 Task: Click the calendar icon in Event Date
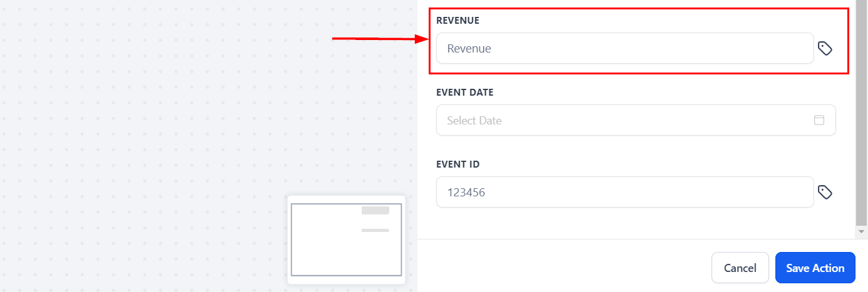click(x=819, y=120)
